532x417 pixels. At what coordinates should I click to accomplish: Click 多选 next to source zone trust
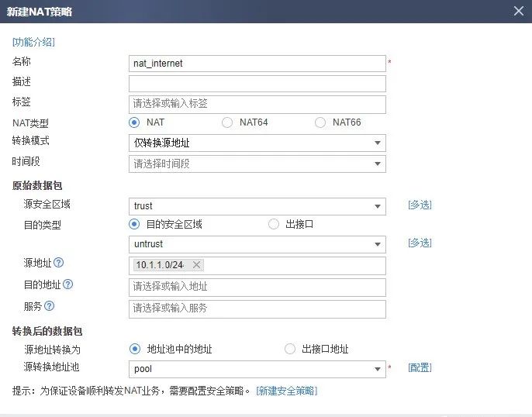(x=420, y=205)
